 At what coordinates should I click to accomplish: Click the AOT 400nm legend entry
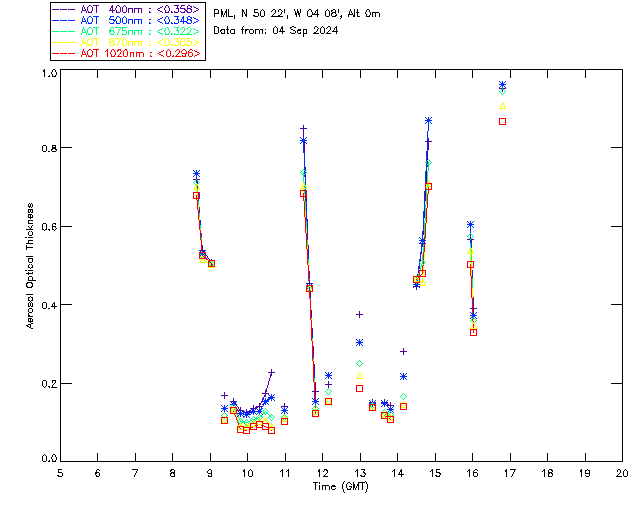pyautogui.click(x=127, y=9)
